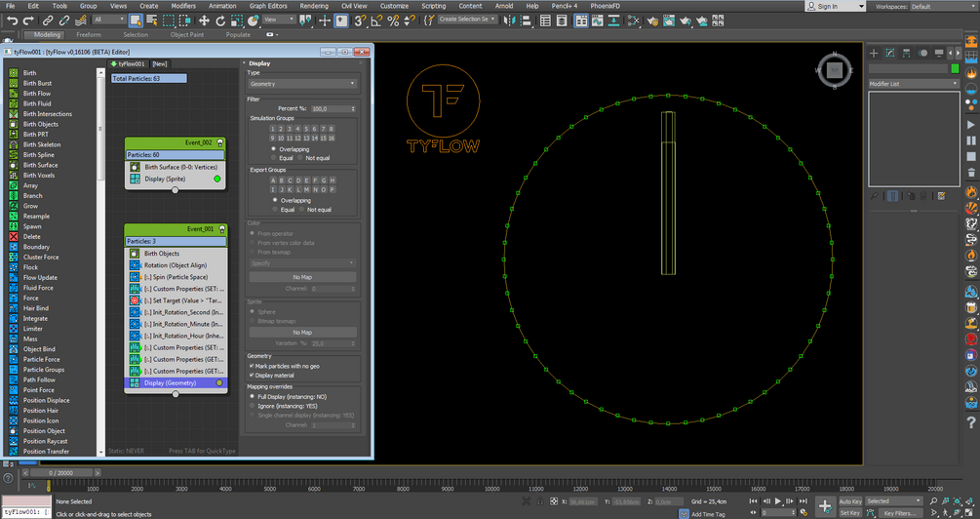Open the selection filter All dropdown
Screen dimensions: 980x519
pos(109,20)
